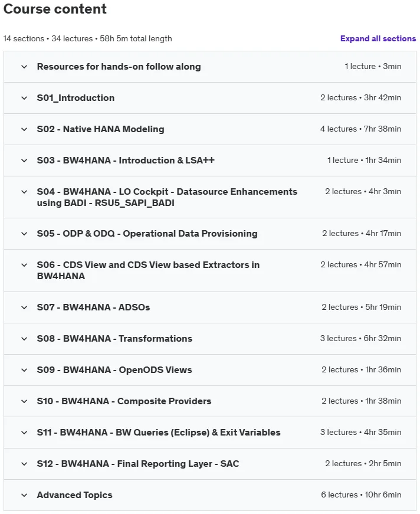Toggle chevron for S03 Introduction & LSA++
This screenshot has height=514, width=420.
24,161
